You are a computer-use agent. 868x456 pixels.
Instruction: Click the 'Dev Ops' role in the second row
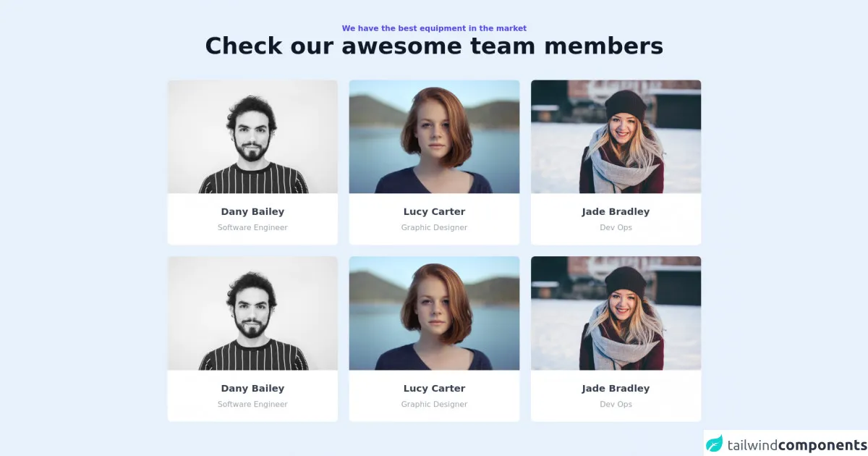tap(616, 405)
